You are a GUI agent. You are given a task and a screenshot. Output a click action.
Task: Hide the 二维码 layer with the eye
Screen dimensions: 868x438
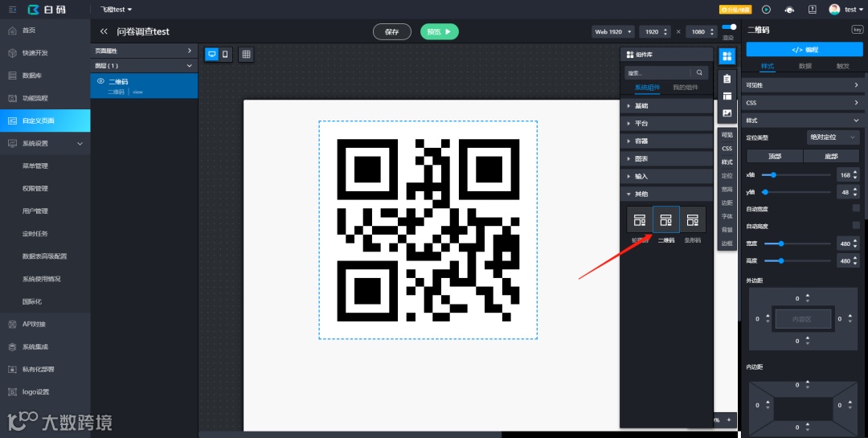click(x=100, y=81)
